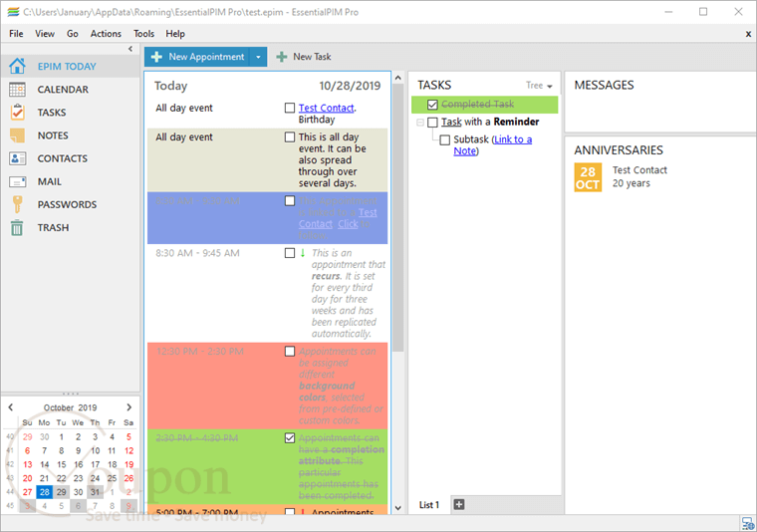757x532 pixels.
Task: Select October 15 in mini calendar
Action: (x=62, y=464)
